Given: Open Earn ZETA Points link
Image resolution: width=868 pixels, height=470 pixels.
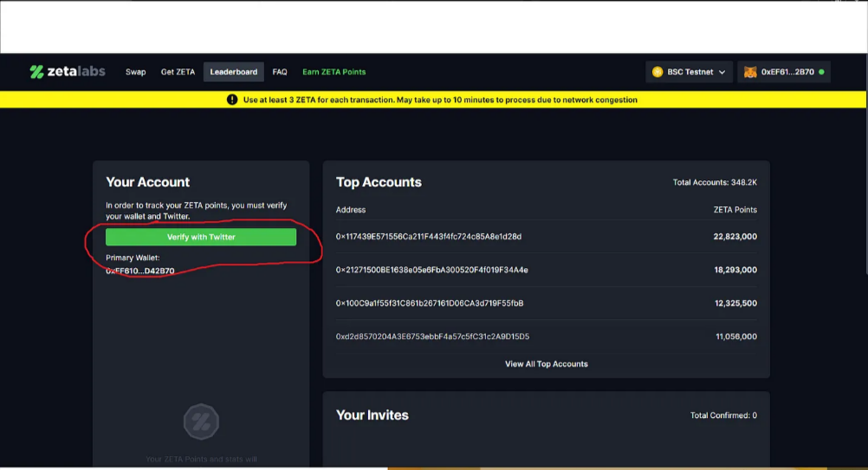Looking at the screenshot, I should coord(334,72).
